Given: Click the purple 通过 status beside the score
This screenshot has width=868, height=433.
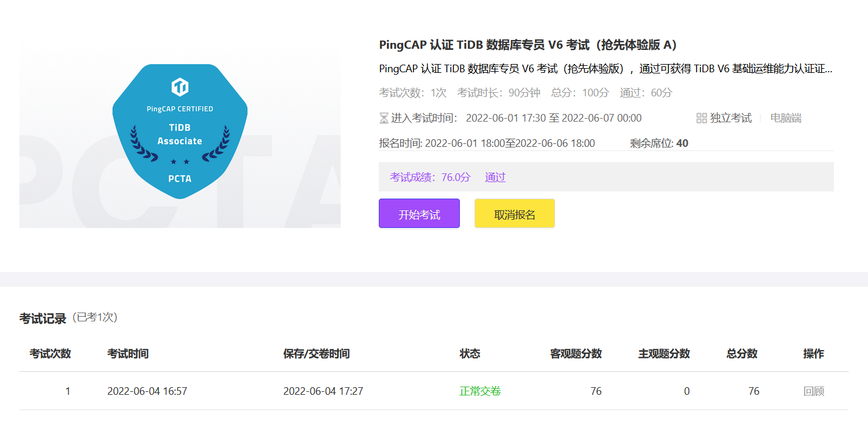Looking at the screenshot, I should 495,177.
